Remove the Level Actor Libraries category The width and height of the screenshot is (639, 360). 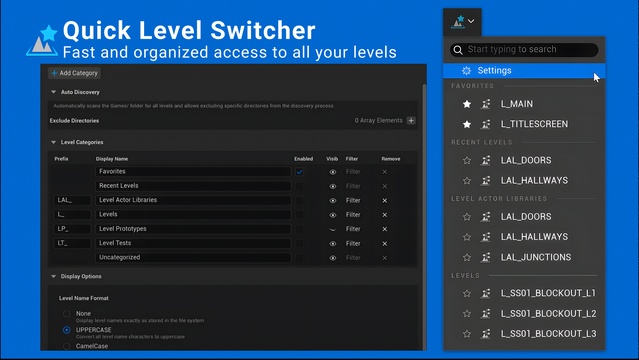pos(385,201)
